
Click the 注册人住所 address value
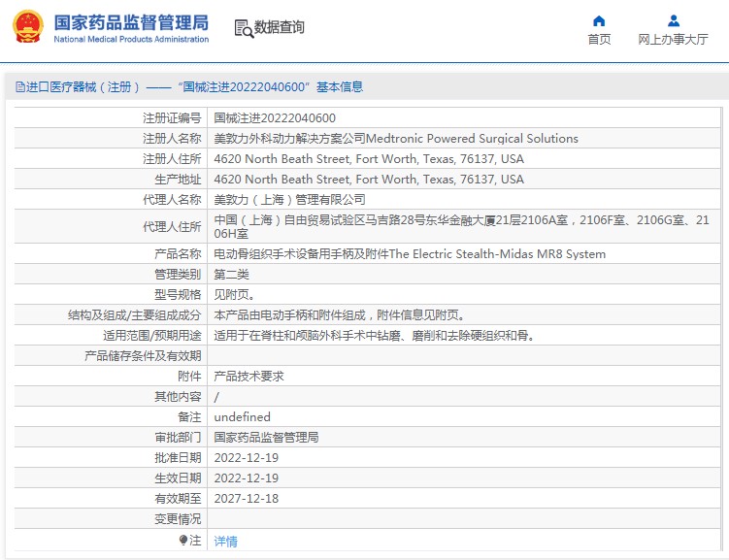(x=369, y=159)
